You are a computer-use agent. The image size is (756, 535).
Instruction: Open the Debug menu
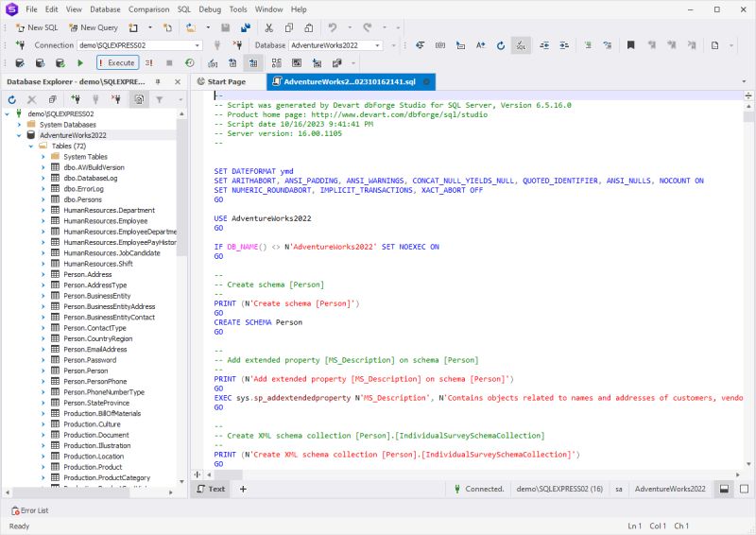(210, 9)
